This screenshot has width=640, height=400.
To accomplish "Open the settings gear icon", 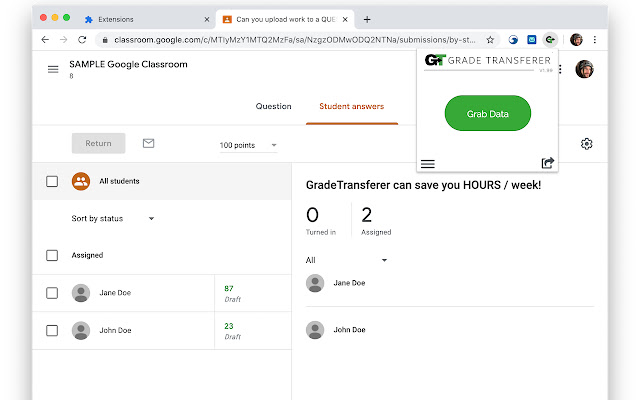I will click(x=587, y=144).
